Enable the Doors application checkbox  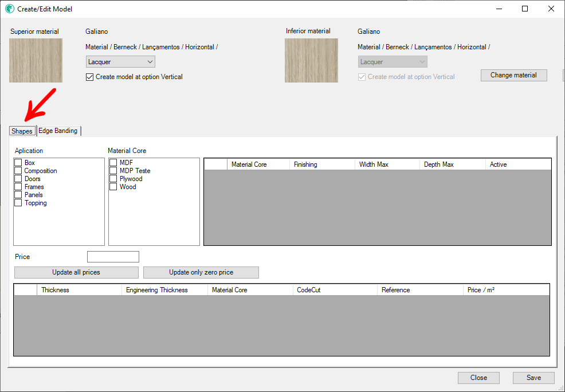(18, 179)
